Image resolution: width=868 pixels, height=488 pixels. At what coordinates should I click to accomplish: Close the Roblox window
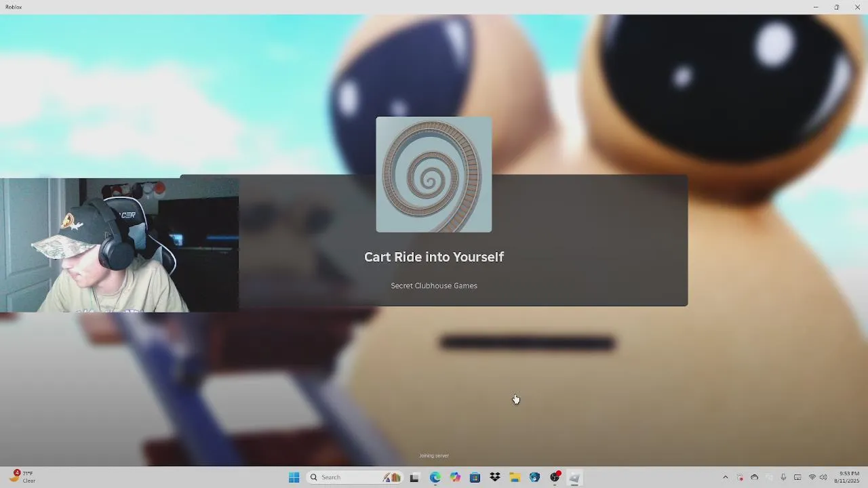[x=857, y=7]
